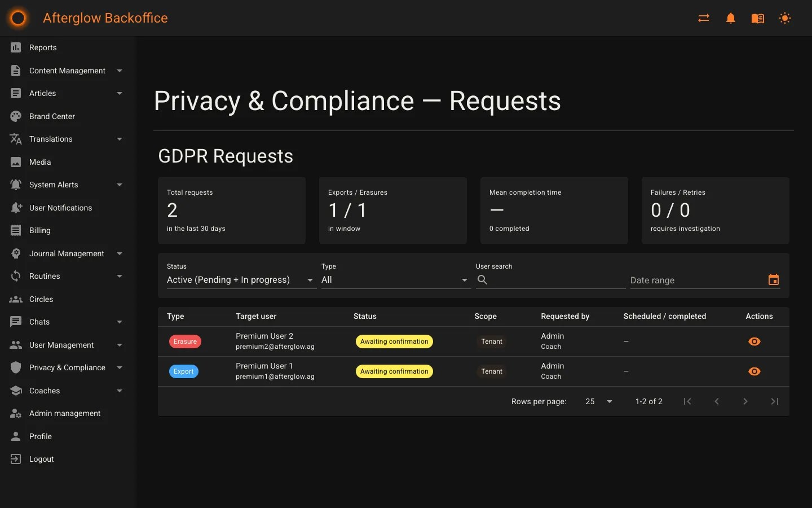Go to next page of table

point(745,401)
